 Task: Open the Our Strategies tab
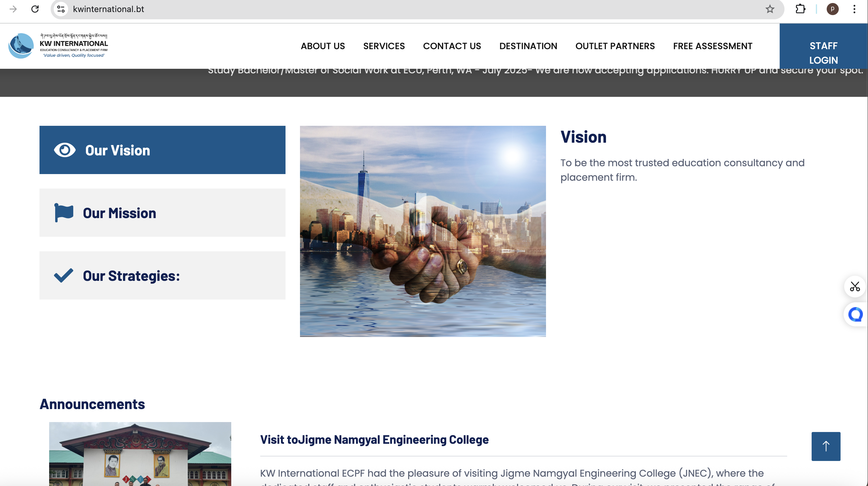[x=162, y=275]
